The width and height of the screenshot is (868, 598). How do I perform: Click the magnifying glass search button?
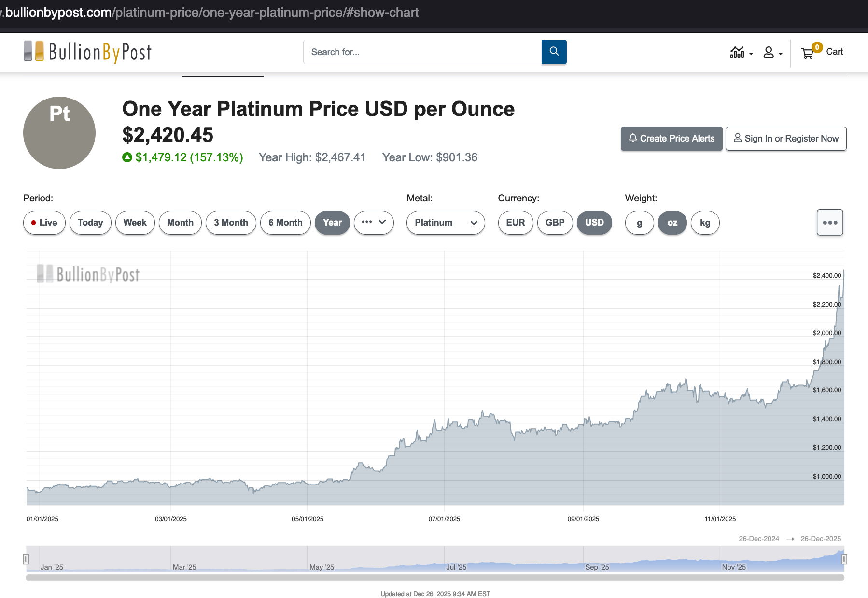[554, 52]
